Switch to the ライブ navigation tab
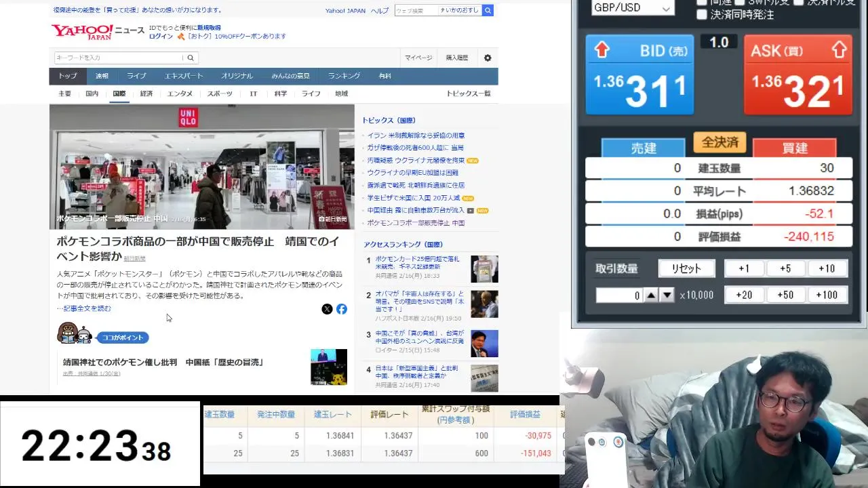Image resolution: width=868 pixels, height=488 pixels. pyautogui.click(x=136, y=76)
